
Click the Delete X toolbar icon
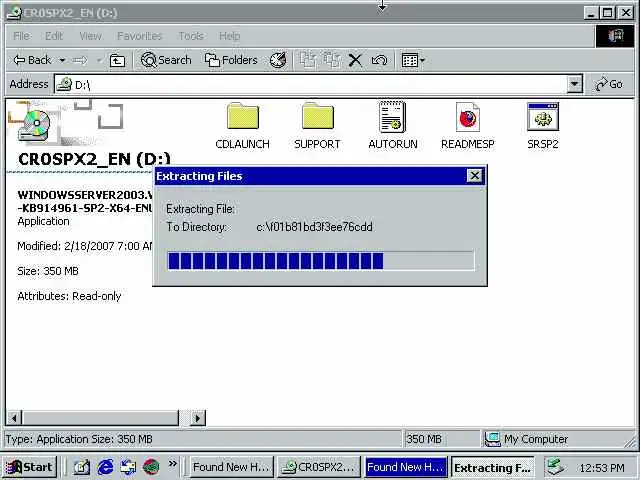[x=355, y=60]
